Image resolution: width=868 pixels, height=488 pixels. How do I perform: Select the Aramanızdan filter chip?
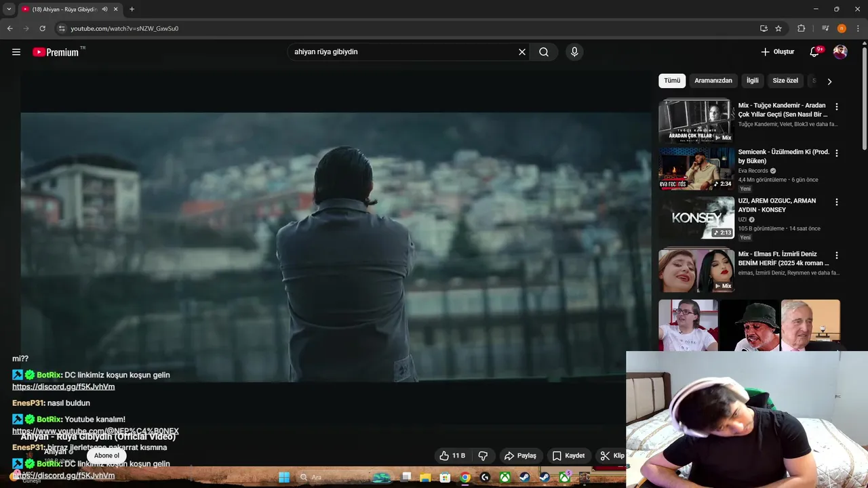tap(713, 81)
